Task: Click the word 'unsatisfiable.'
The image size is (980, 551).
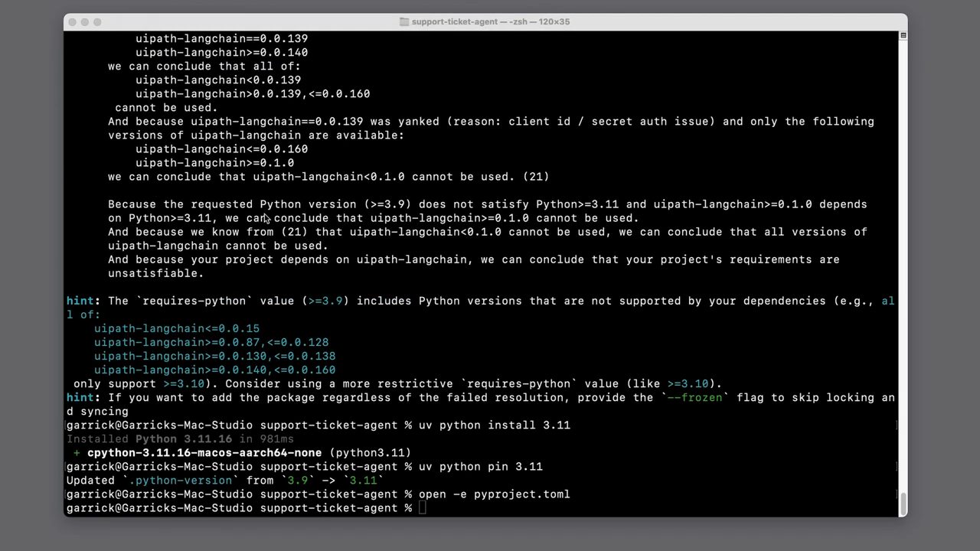Action: coord(156,273)
